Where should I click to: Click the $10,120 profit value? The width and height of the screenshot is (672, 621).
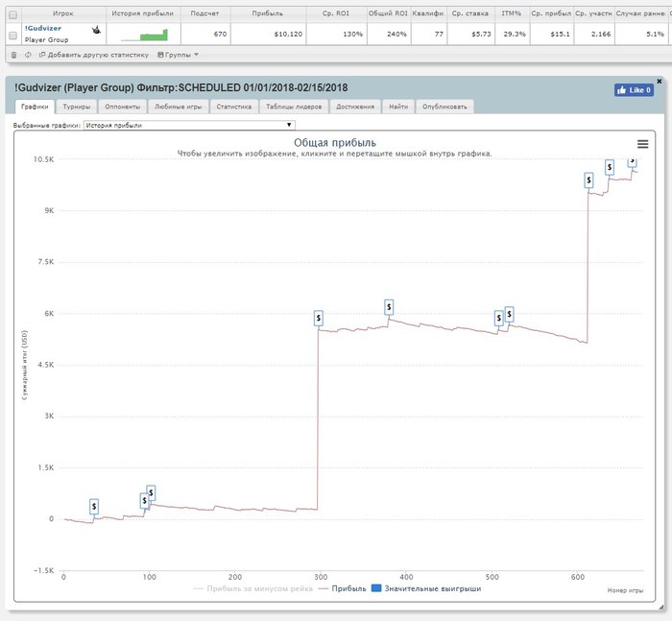(x=288, y=34)
